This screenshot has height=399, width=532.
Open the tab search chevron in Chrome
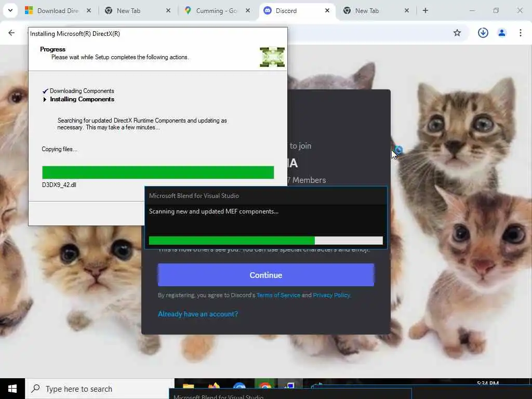pos(10,10)
